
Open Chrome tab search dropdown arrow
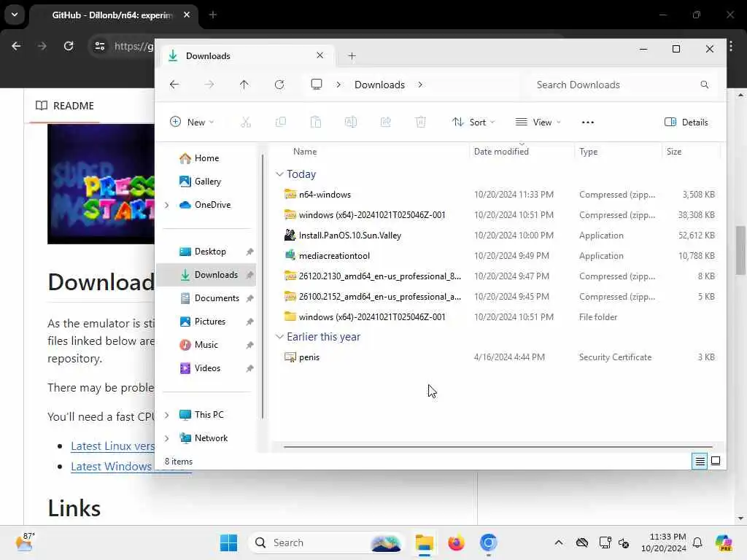[15, 15]
